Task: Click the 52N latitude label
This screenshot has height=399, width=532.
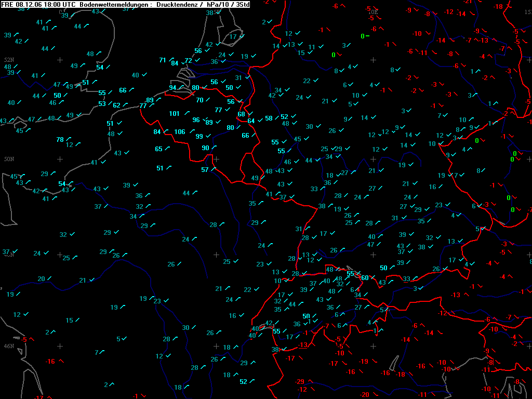Action: [8, 60]
